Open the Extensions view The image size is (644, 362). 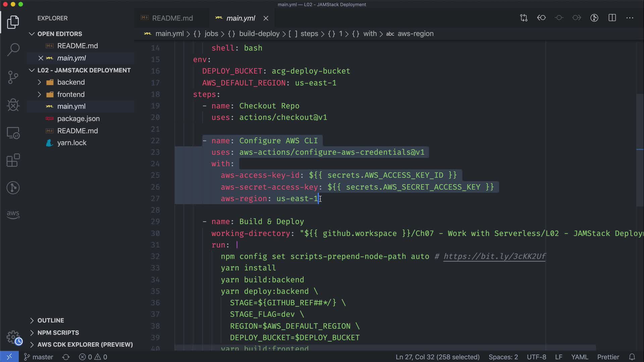pyautogui.click(x=13, y=160)
